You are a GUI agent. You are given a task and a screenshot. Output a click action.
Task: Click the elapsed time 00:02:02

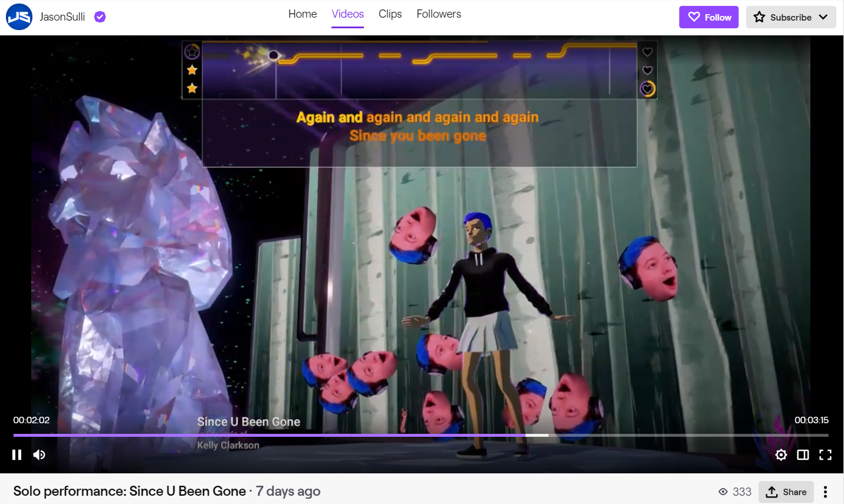[31, 420]
